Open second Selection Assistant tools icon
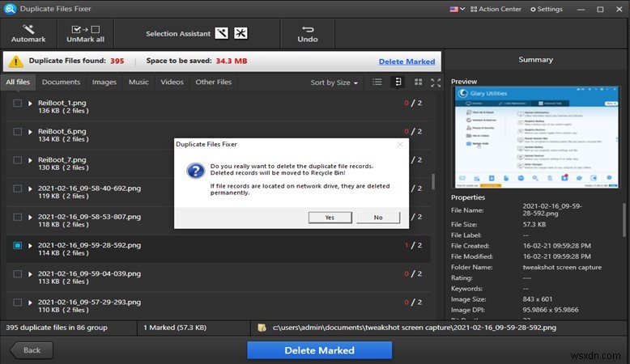The image size is (630, 364). (241, 33)
